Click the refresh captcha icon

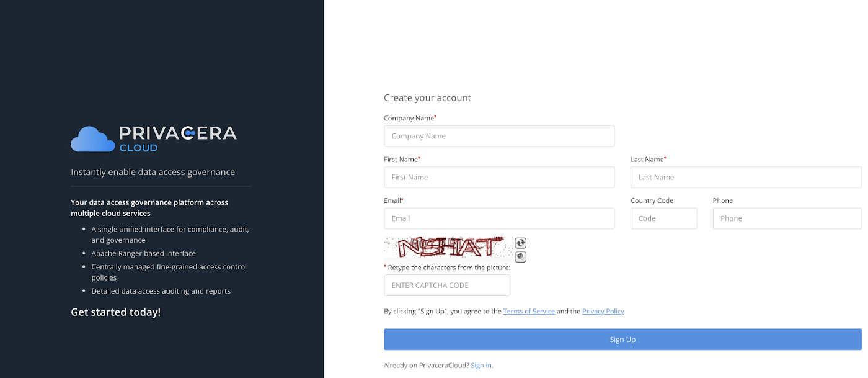click(520, 243)
